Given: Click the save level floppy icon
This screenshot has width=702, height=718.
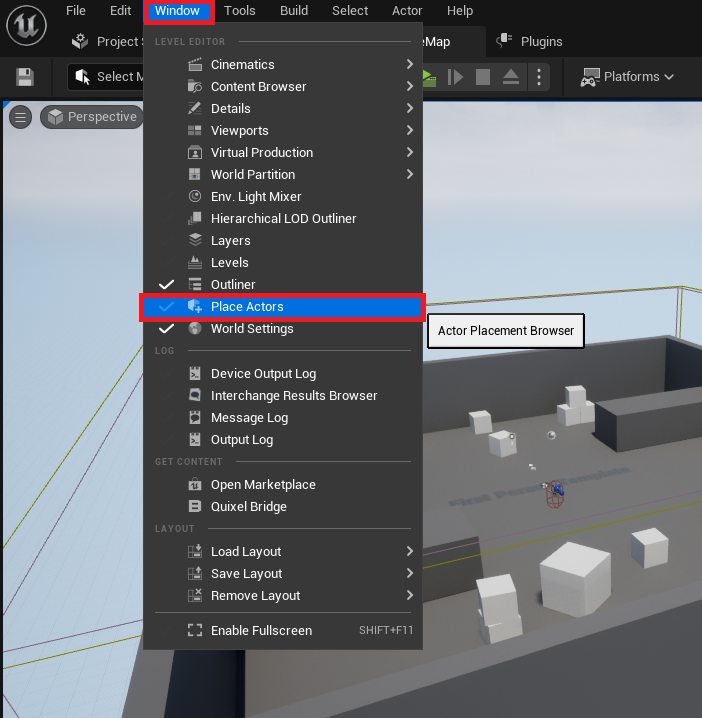Looking at the screenshot, I should pyautogui.click(x=25, y=77).
